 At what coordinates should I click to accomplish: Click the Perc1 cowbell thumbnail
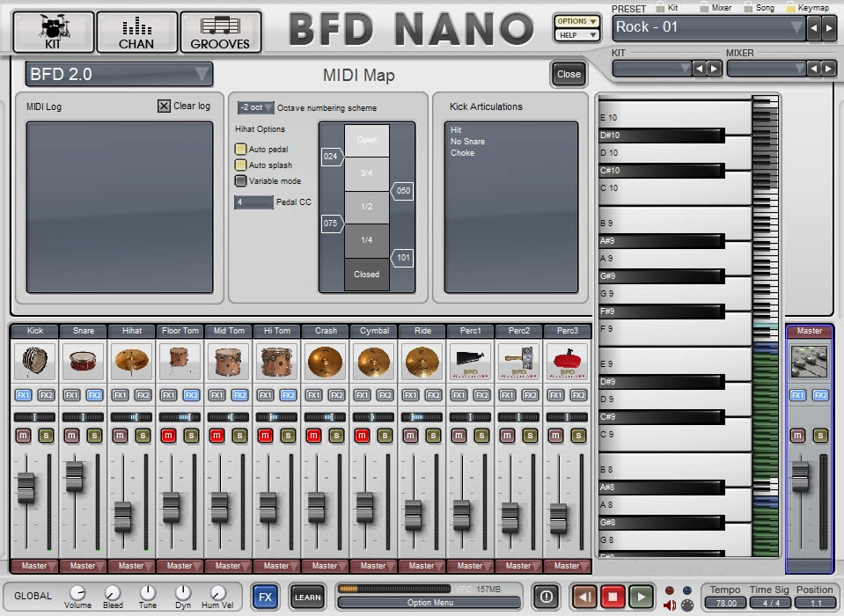click(471, 361)
